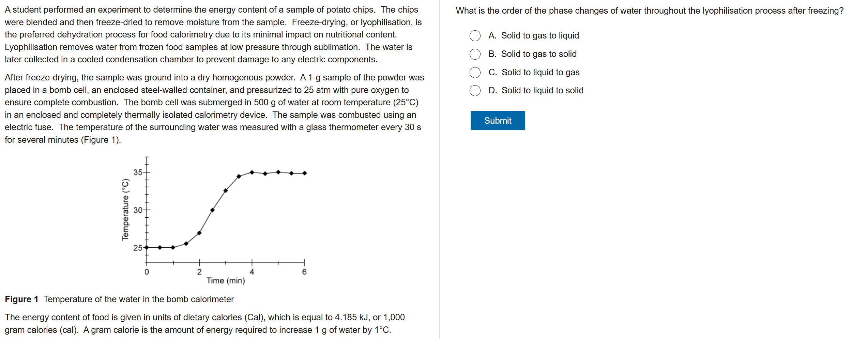Click the "Solid to gas to liquid" answer text
This screenshot has height=339, width=868.
pos(540,36)
